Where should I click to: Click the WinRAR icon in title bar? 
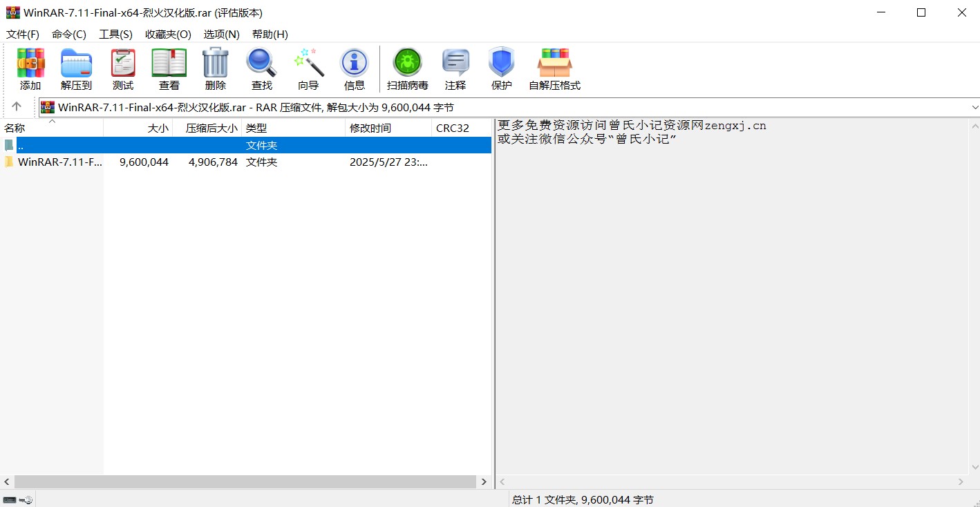(x=13, y=12)
